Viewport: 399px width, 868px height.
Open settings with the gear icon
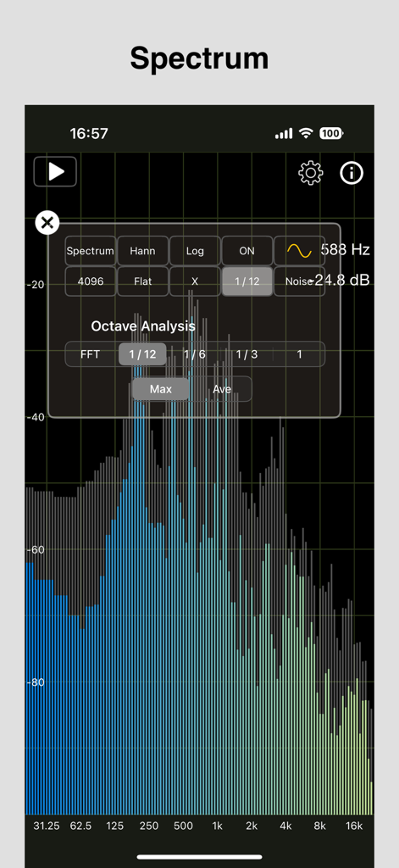[x=310, y=173]
